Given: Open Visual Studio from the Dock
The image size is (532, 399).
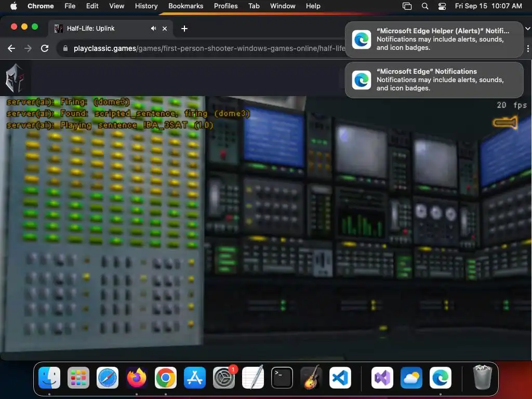Looking at the screenshot, I should coord(382,377).
